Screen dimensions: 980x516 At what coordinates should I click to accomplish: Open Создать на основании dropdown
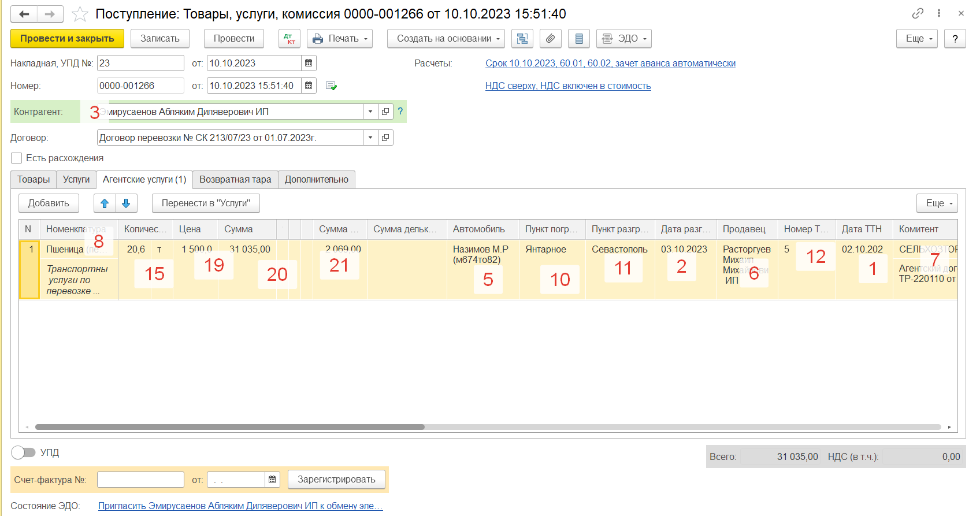446,39
